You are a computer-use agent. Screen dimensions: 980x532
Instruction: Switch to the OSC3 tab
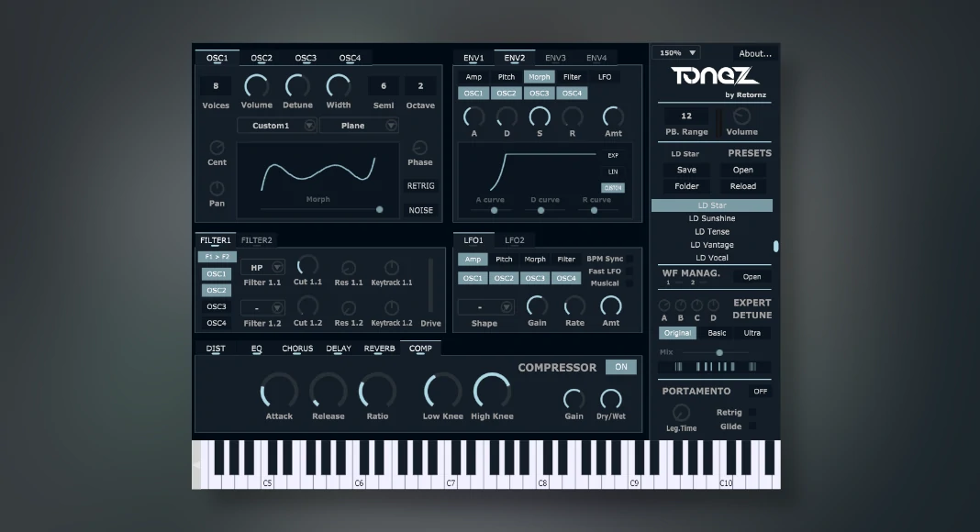(x=306, y=58)
